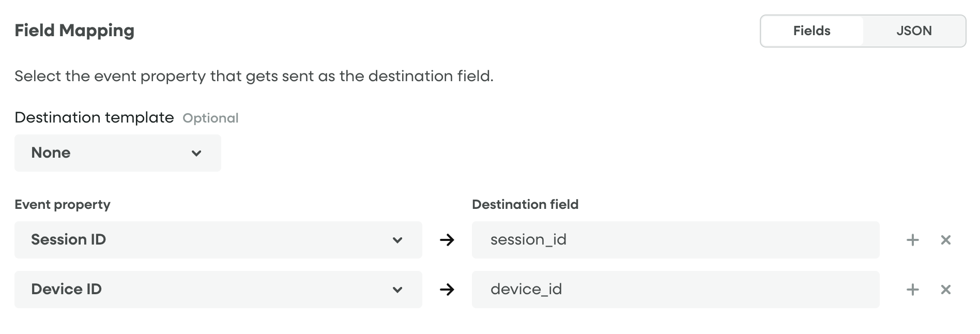The width and height of the screenshot is (980, 334).
Task: Click the arrow between Session ID and session_id
Action: tap(447, 240)
